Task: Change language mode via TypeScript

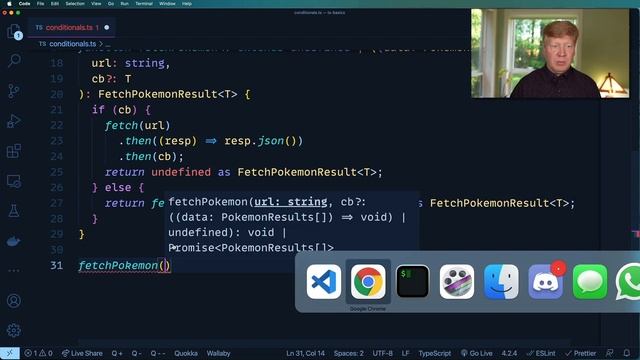Action: pyautogui.click(x=435, y=353)
